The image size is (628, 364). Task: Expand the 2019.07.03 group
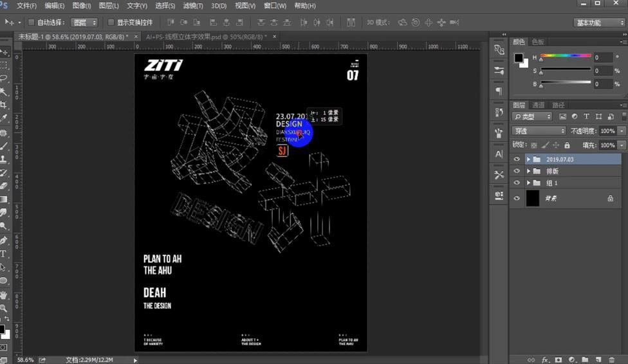528,159
